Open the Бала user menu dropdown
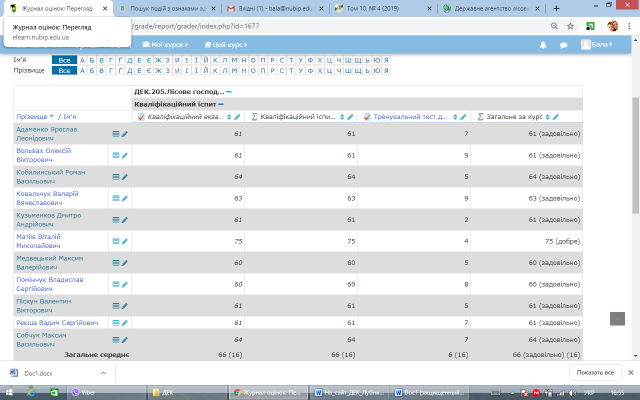This screenshot has width=640, height=400. [x=602, y=45]
